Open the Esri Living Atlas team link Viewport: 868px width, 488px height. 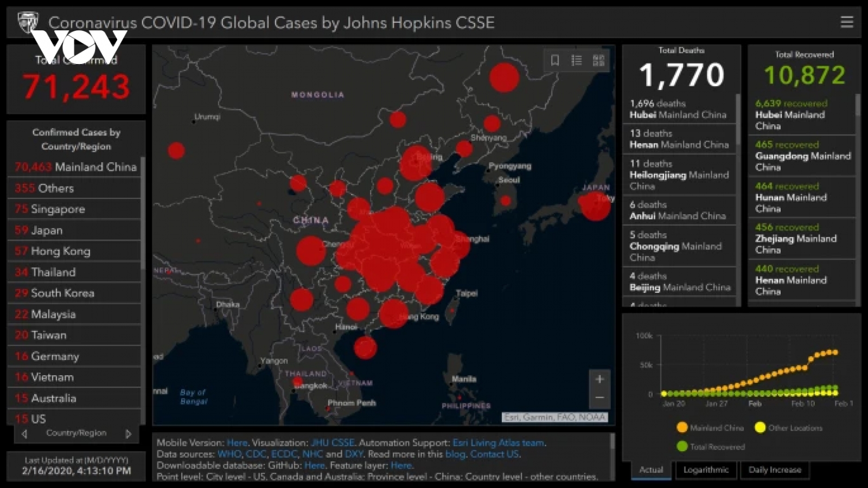click(x=498, y=442)
